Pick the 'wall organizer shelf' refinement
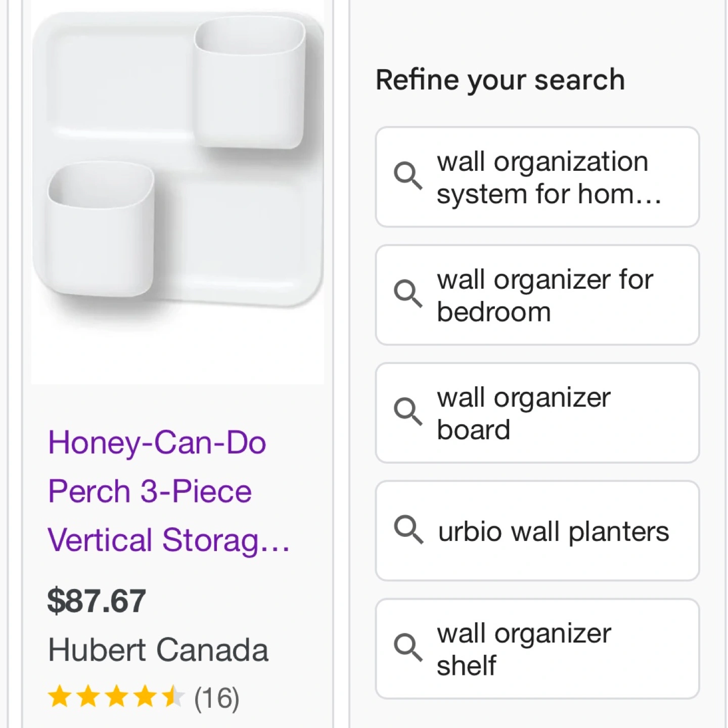This screenshot has height=728, width=728. (524, 649)
